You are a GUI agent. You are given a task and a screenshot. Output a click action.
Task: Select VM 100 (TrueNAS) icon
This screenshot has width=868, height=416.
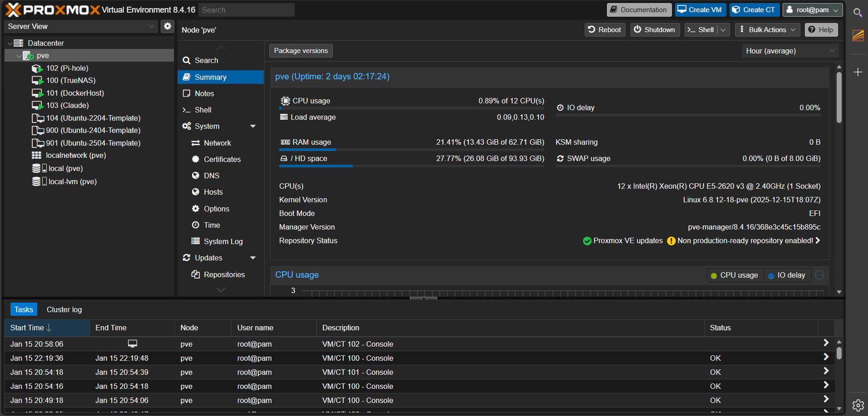click(37, 80)
